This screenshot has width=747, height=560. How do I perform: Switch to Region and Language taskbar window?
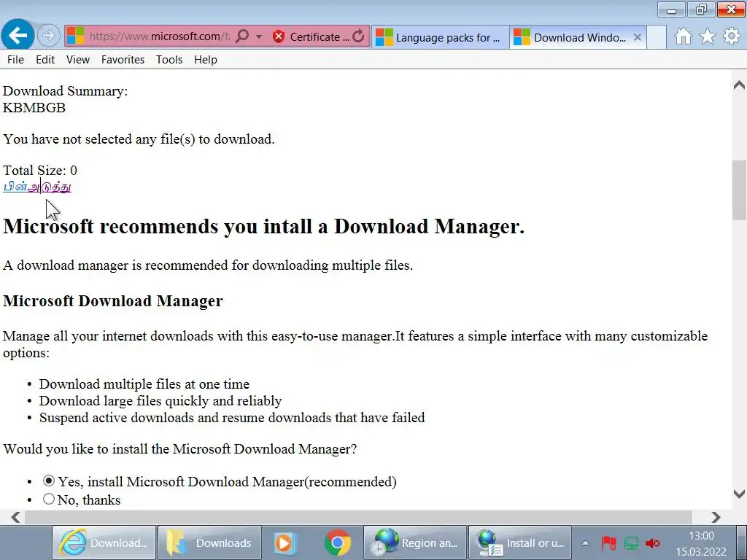pyautogui.click(x=415, y=542)
